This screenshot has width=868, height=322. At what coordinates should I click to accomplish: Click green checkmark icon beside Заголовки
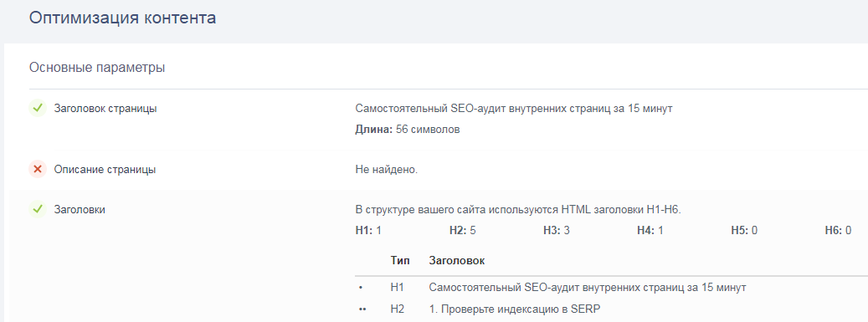point(38,210)
